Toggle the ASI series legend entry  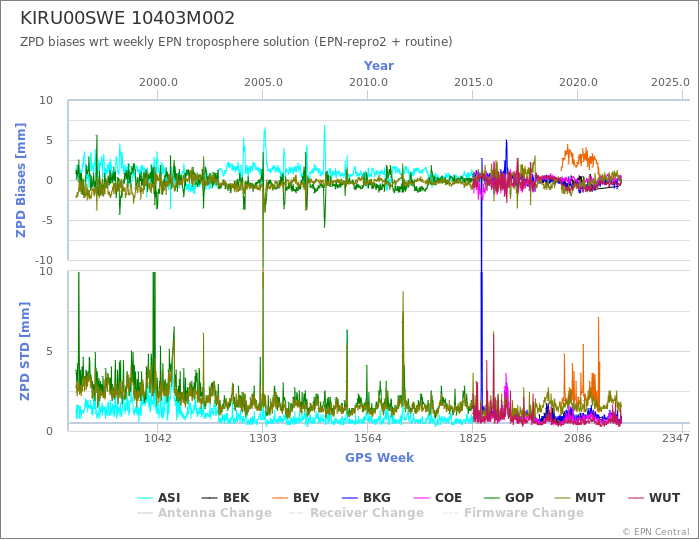pos(158,498)
